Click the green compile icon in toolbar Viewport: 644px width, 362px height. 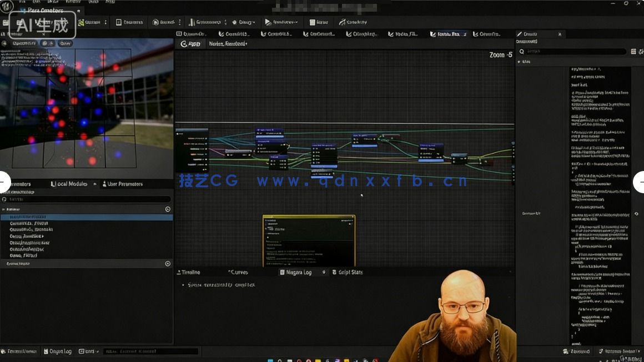tap(82, 22)
